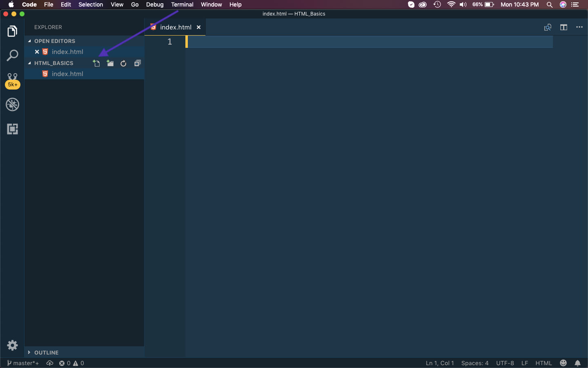Open Notification Center list icon
Screen dimensions: 588x368
[575, 4]
